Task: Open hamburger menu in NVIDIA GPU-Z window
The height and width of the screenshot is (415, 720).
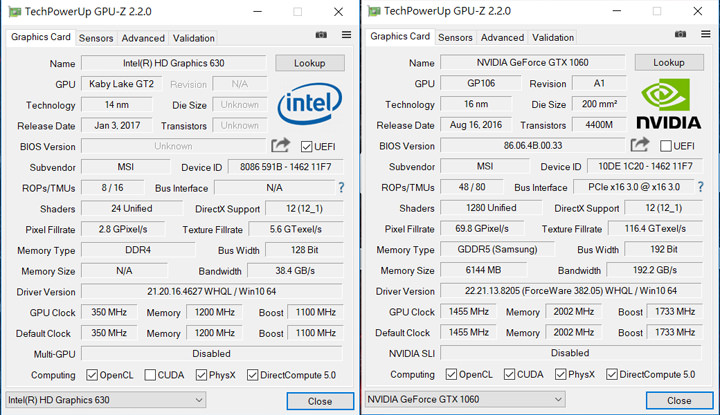Action: tap(706, 35)
